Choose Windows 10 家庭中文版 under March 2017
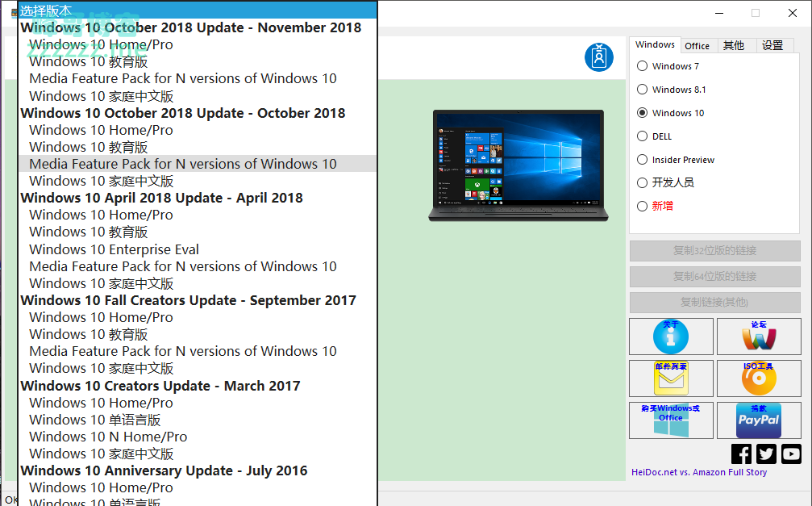The height and width of the screenshot is (506, 812). 198,454
